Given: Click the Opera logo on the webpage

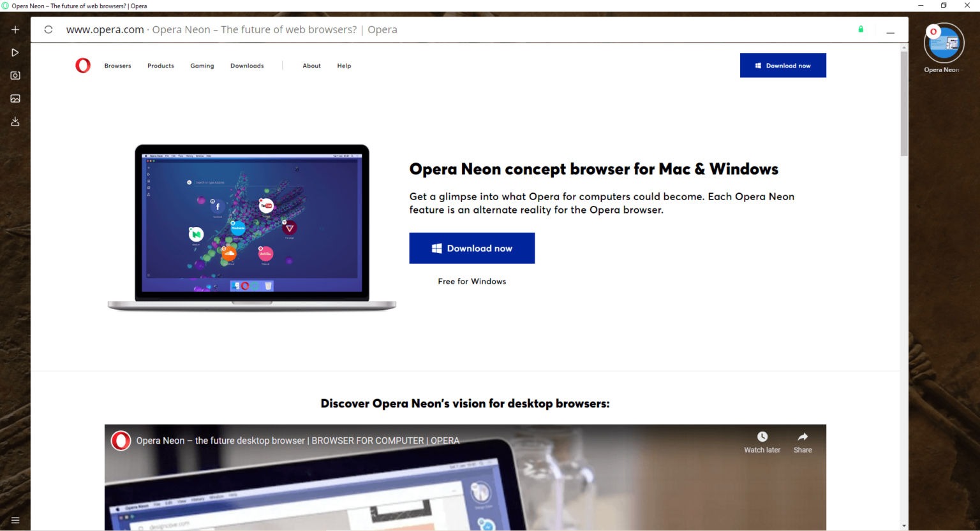Looking at the screenshot, I should click(x=83, y=65).
